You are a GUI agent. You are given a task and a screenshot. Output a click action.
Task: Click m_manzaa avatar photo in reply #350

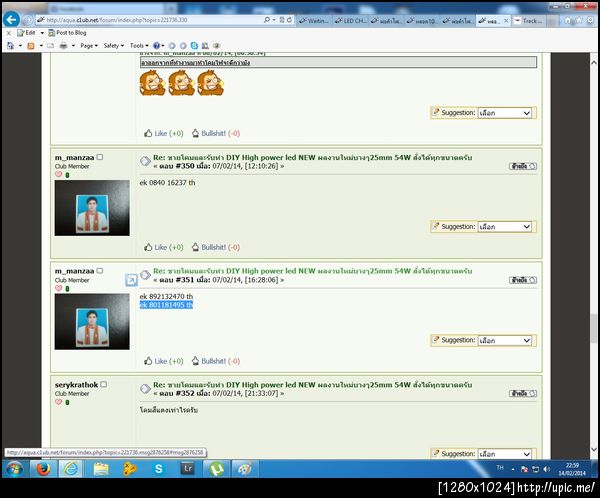(x=92, y=208)
